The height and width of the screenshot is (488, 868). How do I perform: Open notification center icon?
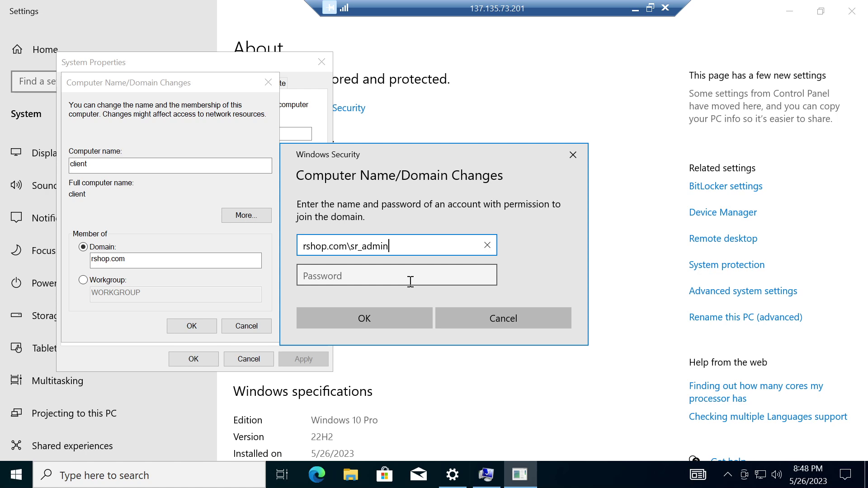point(845,474)
